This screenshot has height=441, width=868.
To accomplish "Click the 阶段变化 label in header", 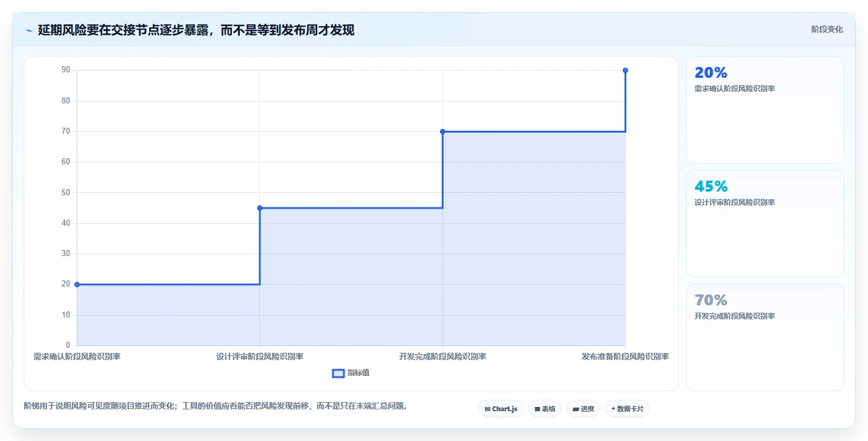I will (827, 29).
